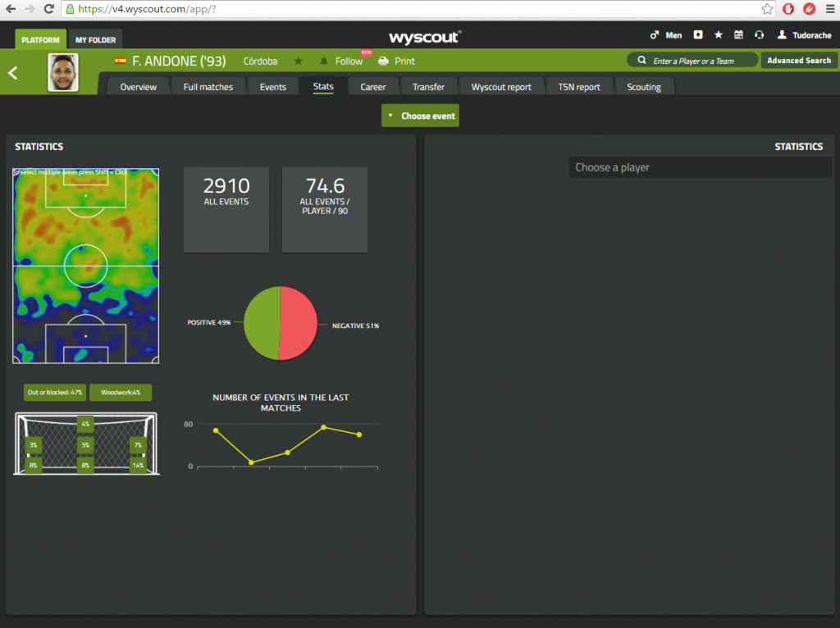Viewport: 840px width, 628px height.
Task: Click the Print printer icon
Action: click(383, 61)
